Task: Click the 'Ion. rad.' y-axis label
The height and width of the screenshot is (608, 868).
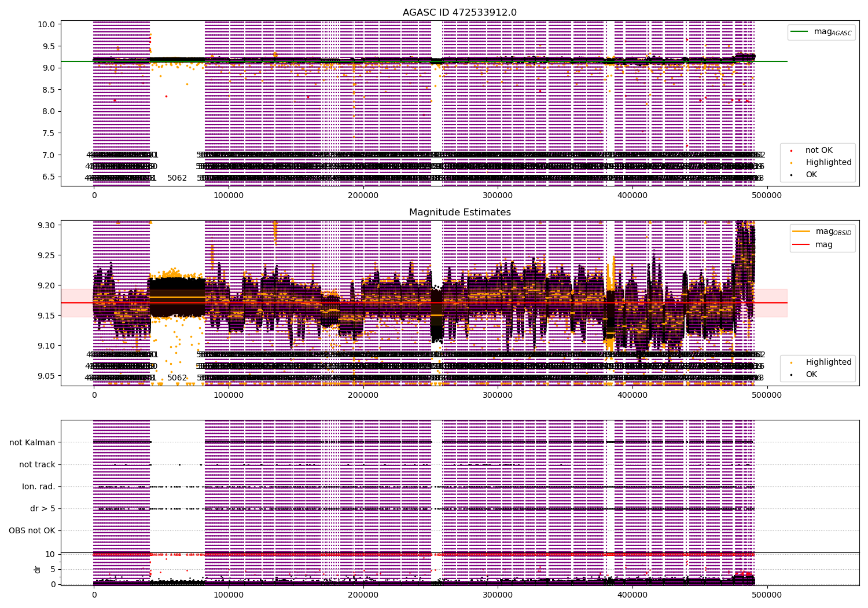Action: tap(39, 486)
